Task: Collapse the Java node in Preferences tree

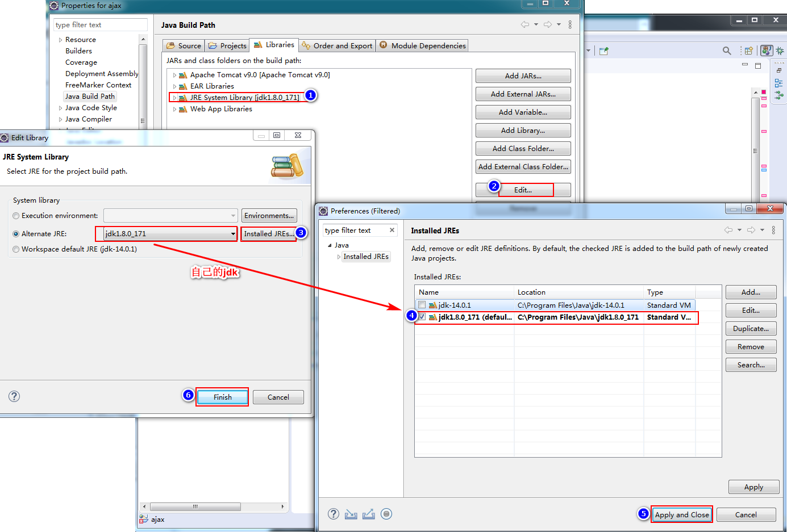Action: point(330,245)
